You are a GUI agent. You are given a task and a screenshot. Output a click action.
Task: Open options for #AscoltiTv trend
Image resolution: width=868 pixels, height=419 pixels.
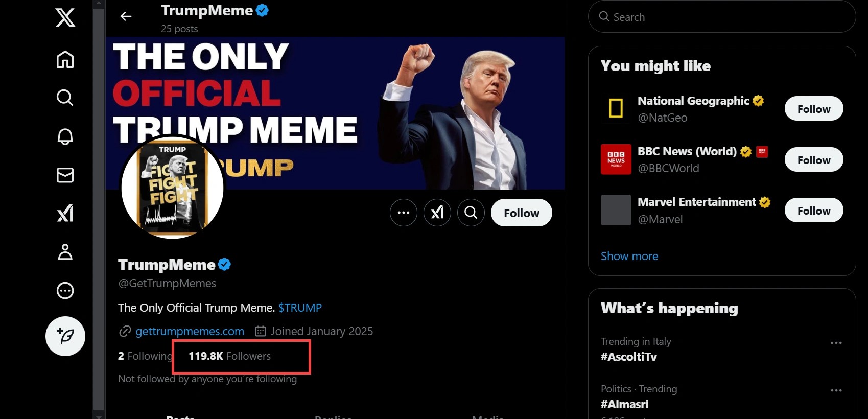tap(836, 343)
